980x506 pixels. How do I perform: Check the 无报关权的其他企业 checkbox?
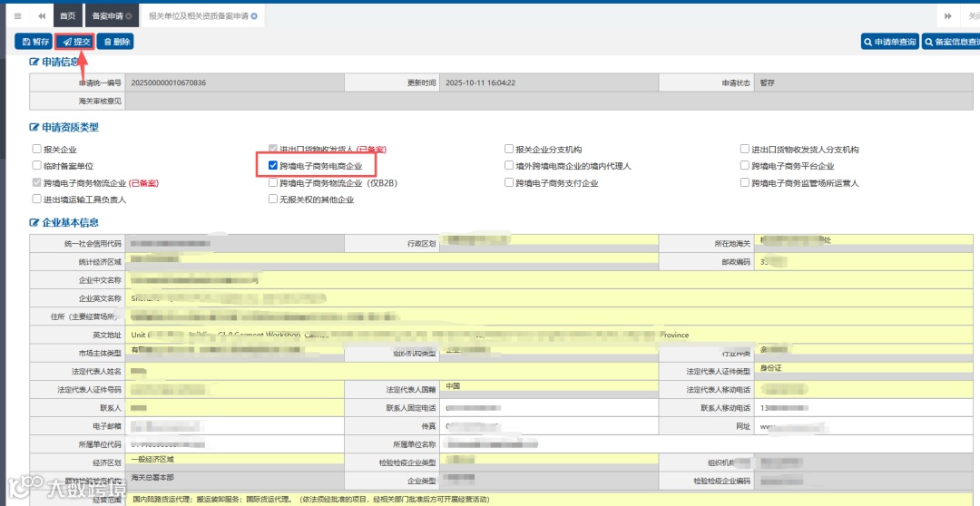tap(272, 199)
